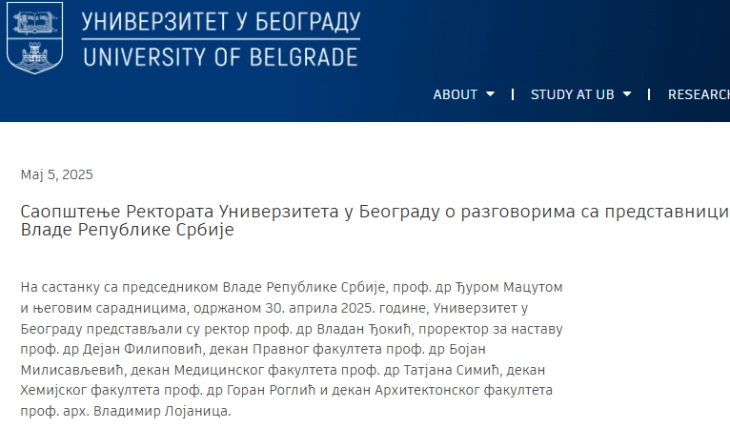The height and width of the screenshot is (429, 730).
Task: Click the UNIVERSITY OF BELGRADE English title
Action: 221,57
